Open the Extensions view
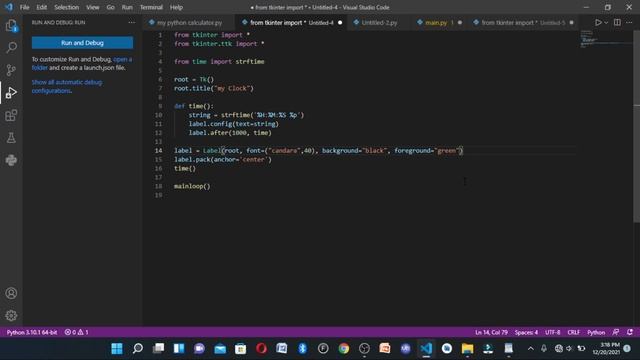 (11, 115)
